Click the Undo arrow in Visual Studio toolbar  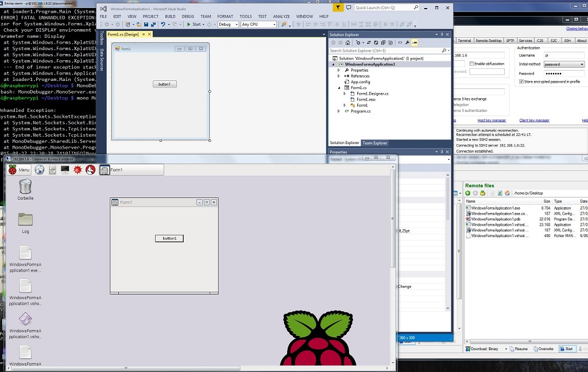pos(163,25)
